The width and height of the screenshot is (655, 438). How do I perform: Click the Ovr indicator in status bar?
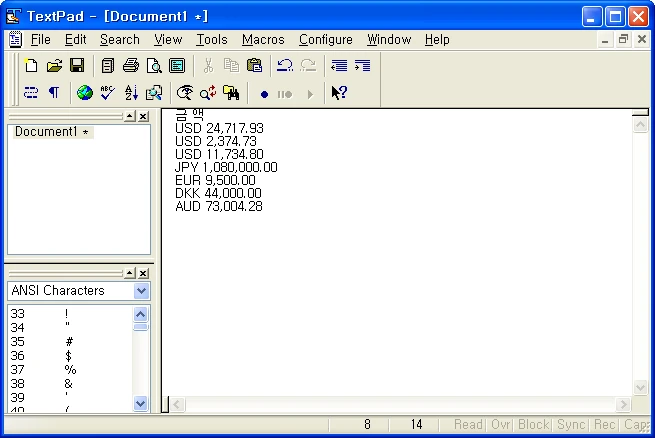[x=500, y=425]
